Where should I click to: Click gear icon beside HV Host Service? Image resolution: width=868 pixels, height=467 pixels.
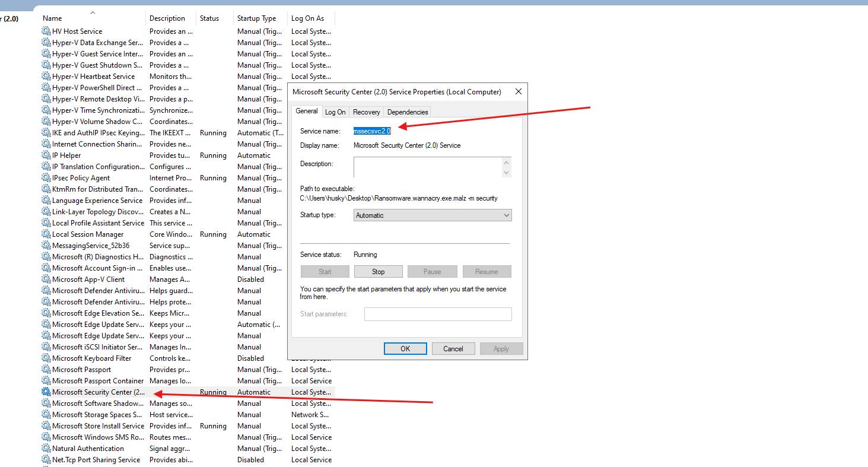click(x=46, y=31)
